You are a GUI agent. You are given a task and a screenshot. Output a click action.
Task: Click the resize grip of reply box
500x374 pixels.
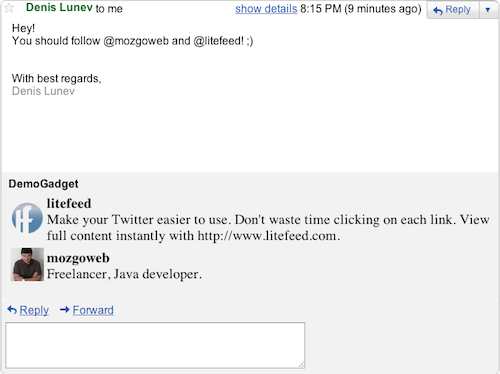point(301,365)
